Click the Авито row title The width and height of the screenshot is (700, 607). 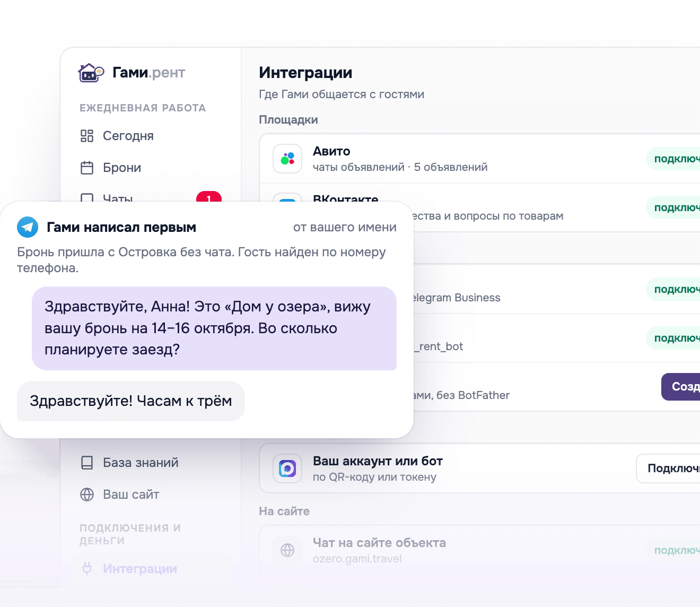pyautogui.click(x=331, y=151)
